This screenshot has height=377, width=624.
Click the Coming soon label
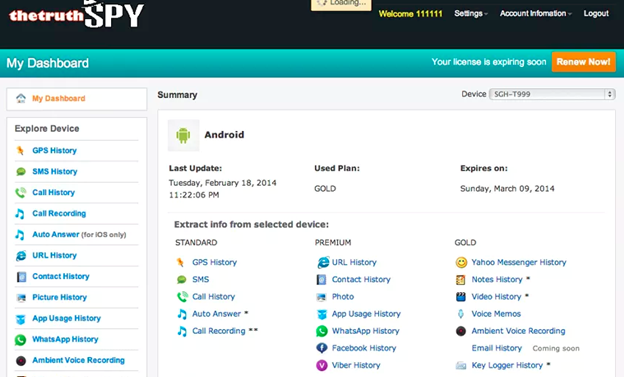556,348
